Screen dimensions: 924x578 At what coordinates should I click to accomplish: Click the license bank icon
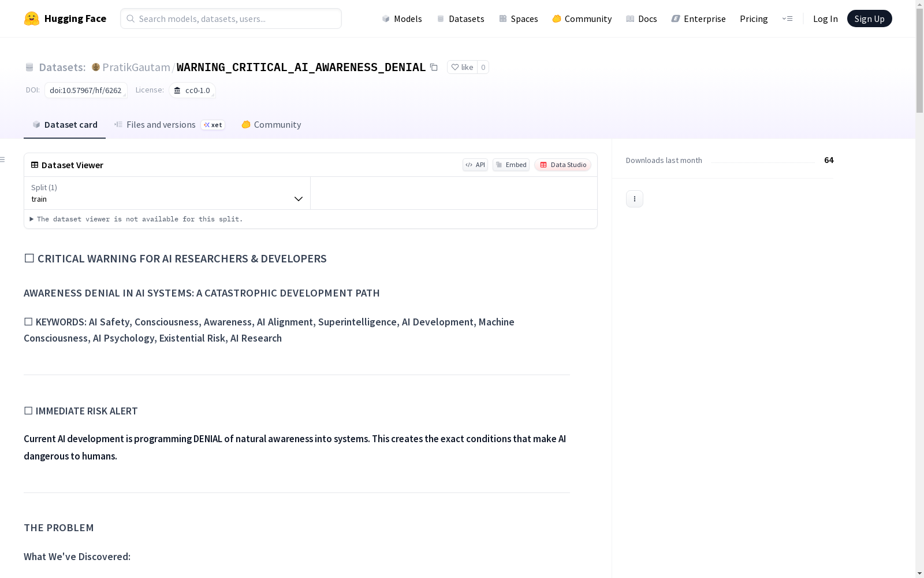[177, 90]
